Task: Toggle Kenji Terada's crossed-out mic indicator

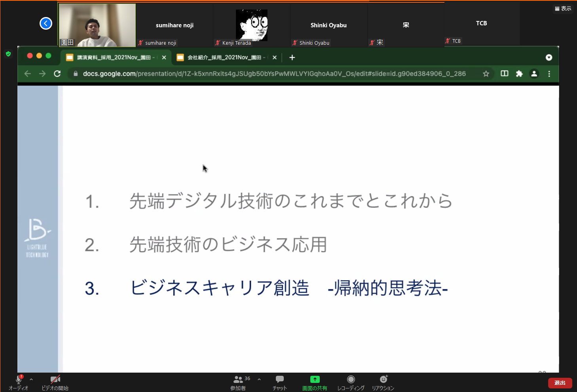Action: (x=218, y=43)
